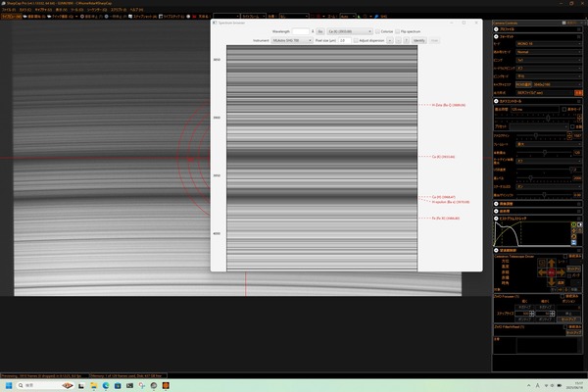
Task: Open the MONO 16 color mode dropdown
Action: point(548,44)
